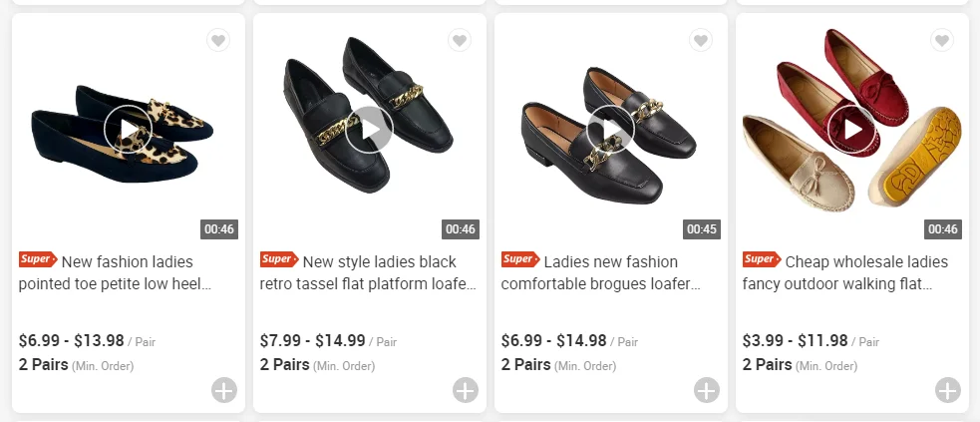Open "New fashion ladies pointed toe" listing
980x422 pixels.
pos(120,272)
